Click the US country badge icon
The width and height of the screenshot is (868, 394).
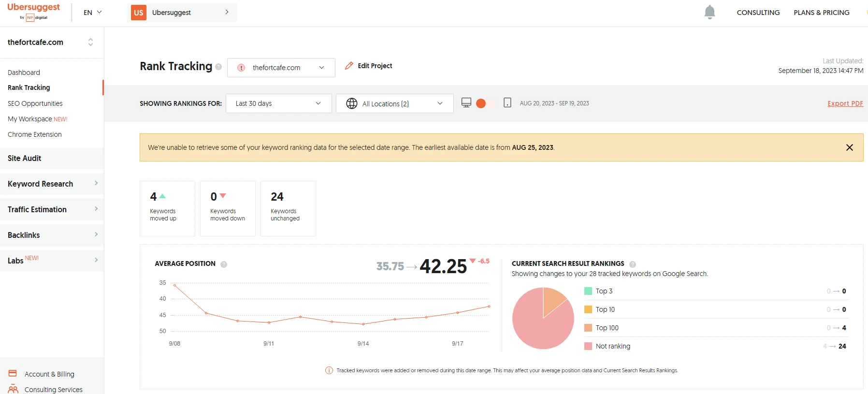(139, 13)
